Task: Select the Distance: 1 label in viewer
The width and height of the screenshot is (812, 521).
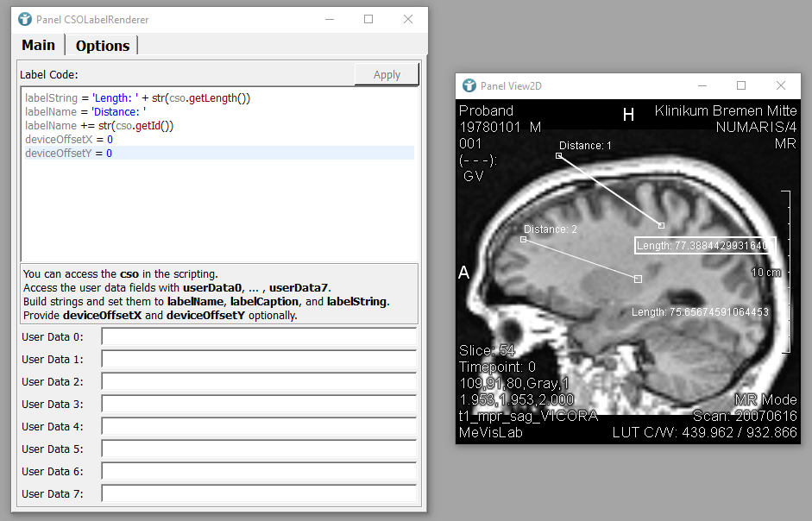Action: click(585, 146)
